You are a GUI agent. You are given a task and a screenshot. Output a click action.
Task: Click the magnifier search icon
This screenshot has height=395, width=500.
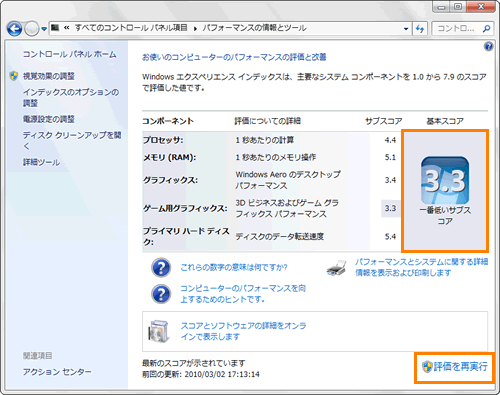[487, 29]
